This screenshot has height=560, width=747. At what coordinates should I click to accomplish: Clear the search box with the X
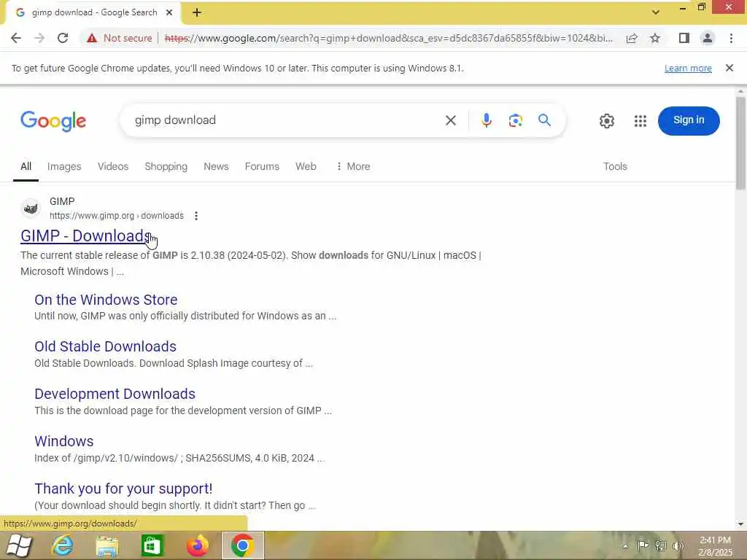point(451,120)
